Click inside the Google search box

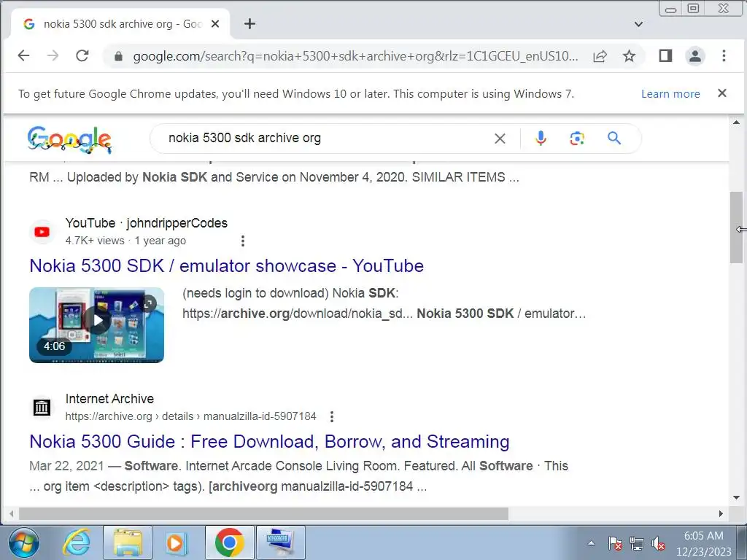[x=329, y=138]
